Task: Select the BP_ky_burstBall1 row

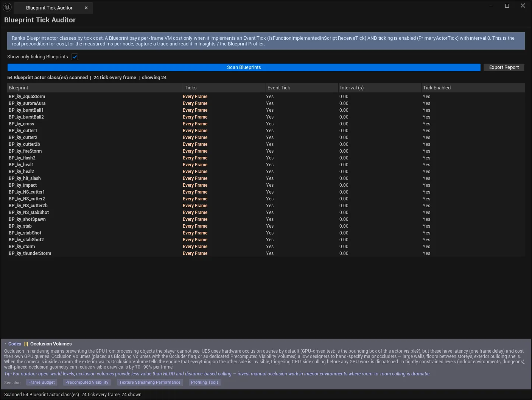Action: pyautogui.click(x=266, y=110)
